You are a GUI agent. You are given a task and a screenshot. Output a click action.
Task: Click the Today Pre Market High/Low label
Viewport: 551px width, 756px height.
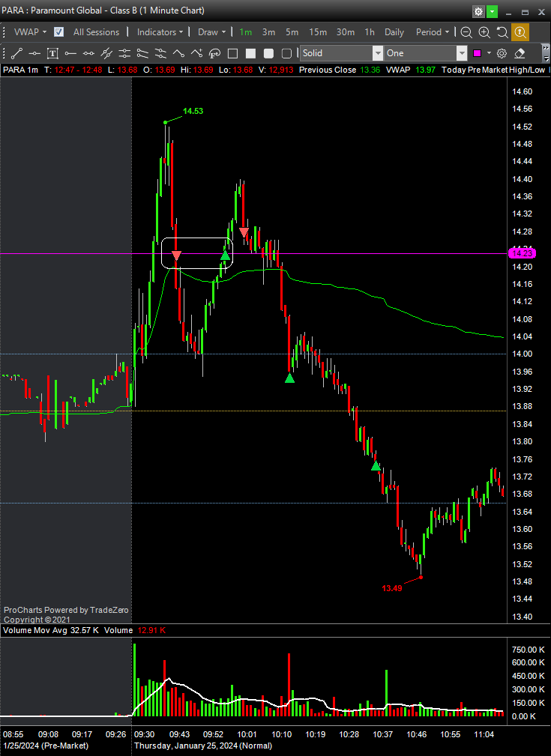tap(493, 70)
